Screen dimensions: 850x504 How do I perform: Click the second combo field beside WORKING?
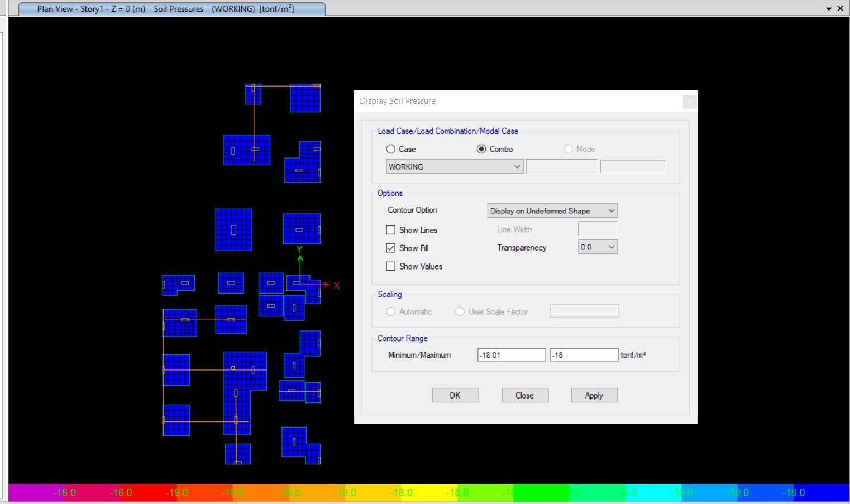click(561, 167)
